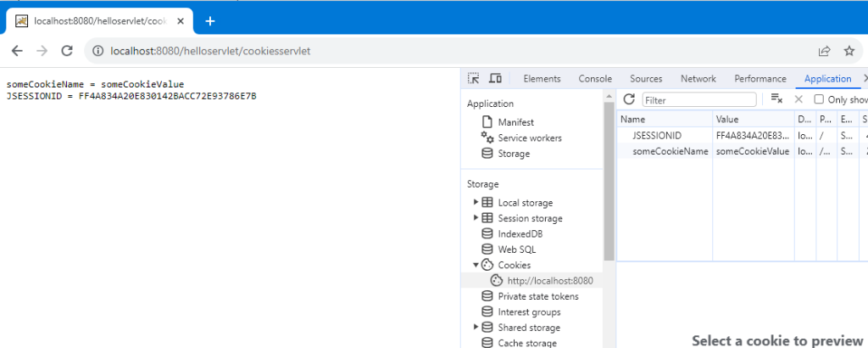Click the Private state tokens icon
The width and height of the screenshot is (868, 348).
click(x=487, y=296)
